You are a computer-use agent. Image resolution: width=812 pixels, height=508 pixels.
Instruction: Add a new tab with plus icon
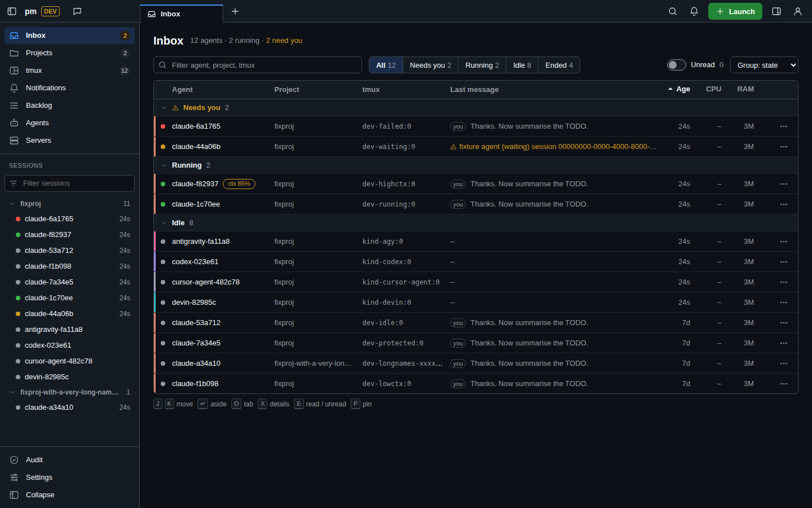click(x=235, y=11)
